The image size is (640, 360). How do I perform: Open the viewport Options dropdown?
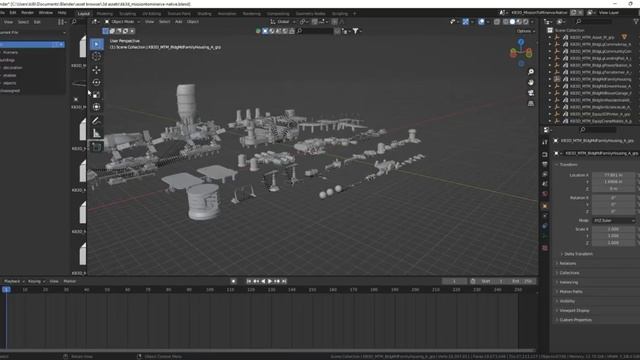coord(525,31)
